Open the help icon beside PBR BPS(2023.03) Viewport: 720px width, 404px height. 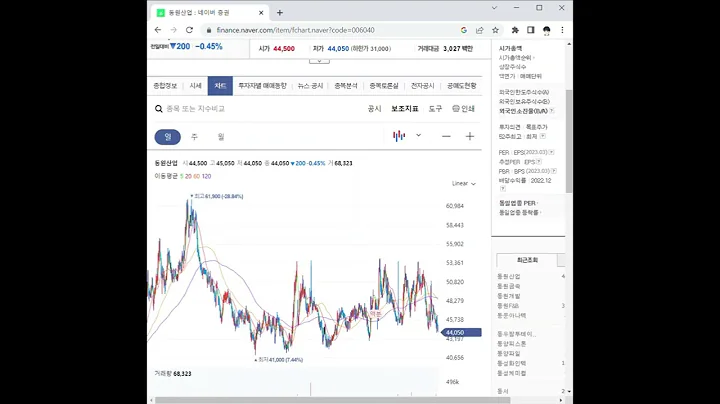point(554,171)
